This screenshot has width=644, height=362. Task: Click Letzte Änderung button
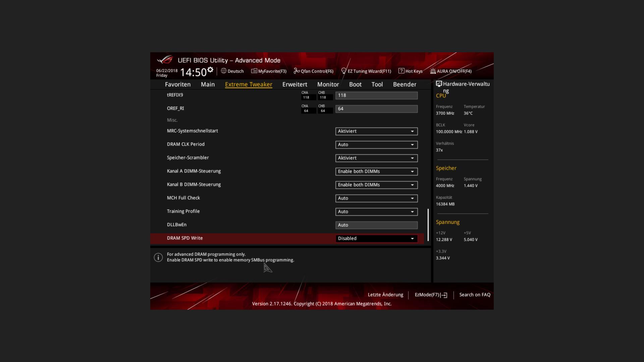tap(385, 295)
